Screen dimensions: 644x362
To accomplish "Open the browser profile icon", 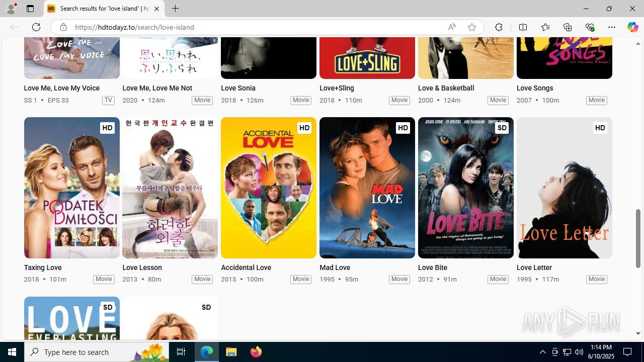I will coord(11,9).
